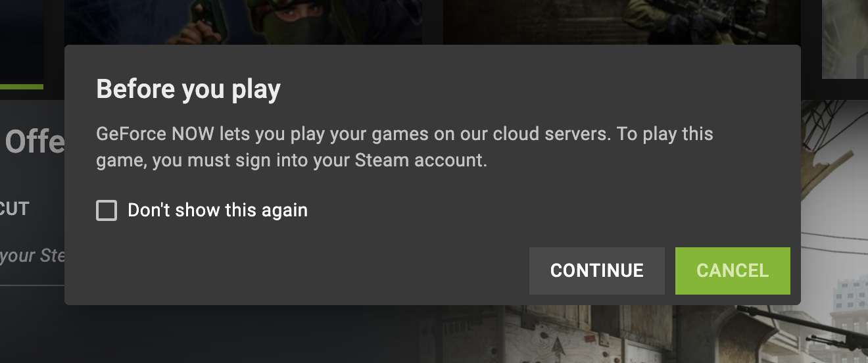The image size is (868, 363).
Task: Click the partially visible thumbnail at the top right
Action: tap(845, 38)
